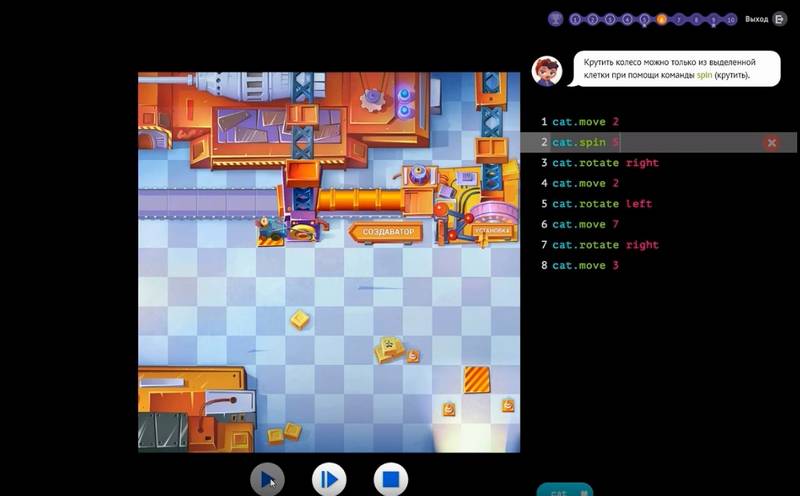Screen dimensions: 800x496
Task: Go to level 1 in progress bar
Action: pyautogui.click(x=575, y=19)
